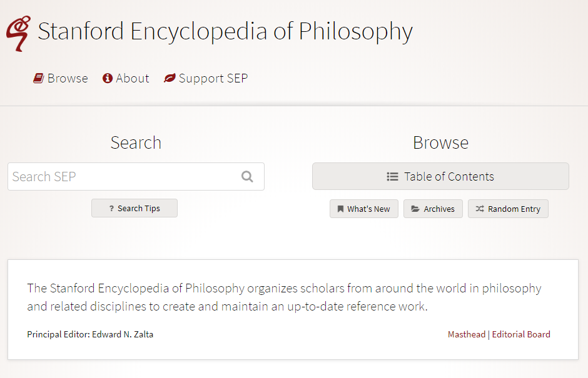588x378 pixels.
Task: Open the Editorial Board link
Action: [521, 334]
